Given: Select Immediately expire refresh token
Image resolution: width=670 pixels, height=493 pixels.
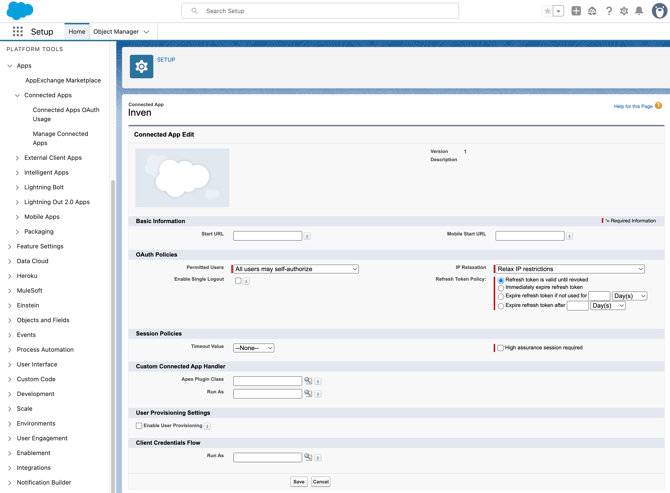Looking at the screenshot, I should [501, 288].
